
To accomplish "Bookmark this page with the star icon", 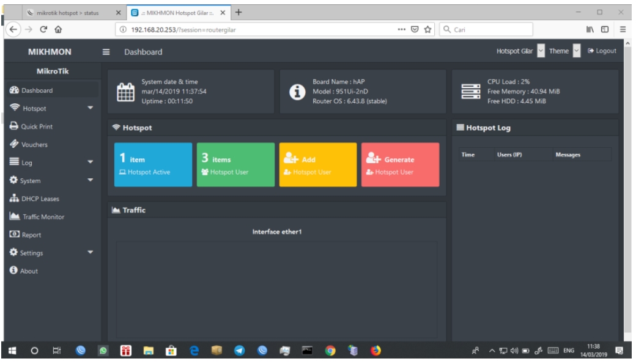I will tap(427, 29).
